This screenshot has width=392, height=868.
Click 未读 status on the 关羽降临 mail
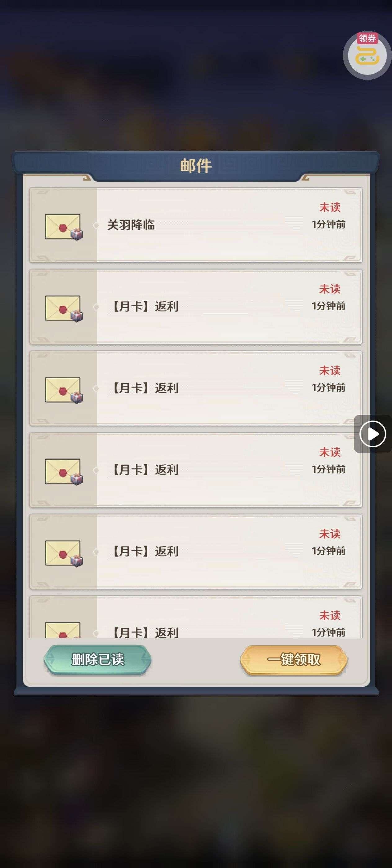[x=330, y=207]
